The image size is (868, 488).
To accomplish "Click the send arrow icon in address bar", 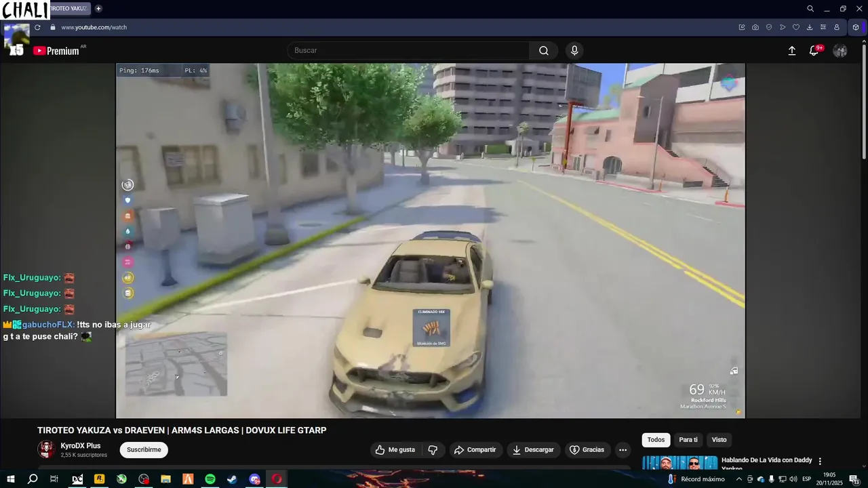I will pos(783,27).
